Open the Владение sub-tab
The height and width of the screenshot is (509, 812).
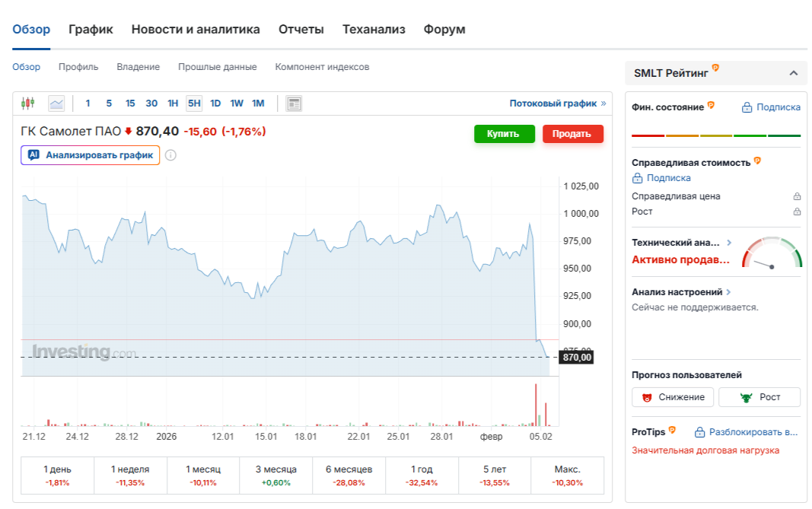pos(139,67)
